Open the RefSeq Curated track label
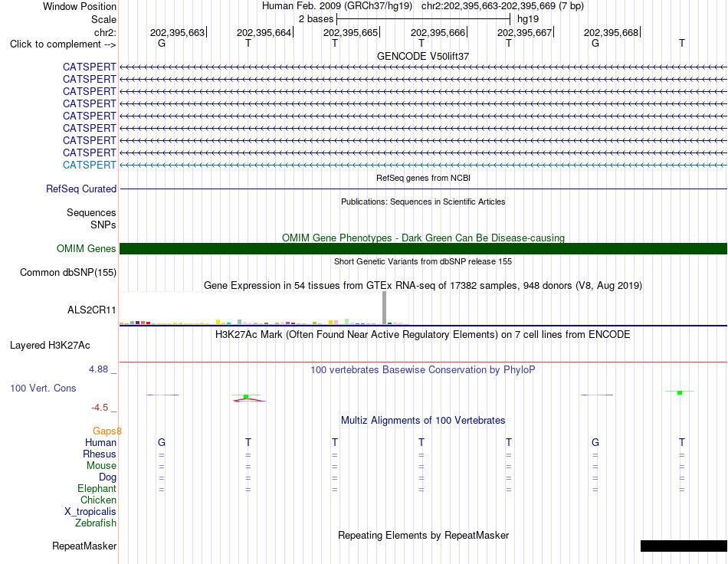 pos(80,189)
